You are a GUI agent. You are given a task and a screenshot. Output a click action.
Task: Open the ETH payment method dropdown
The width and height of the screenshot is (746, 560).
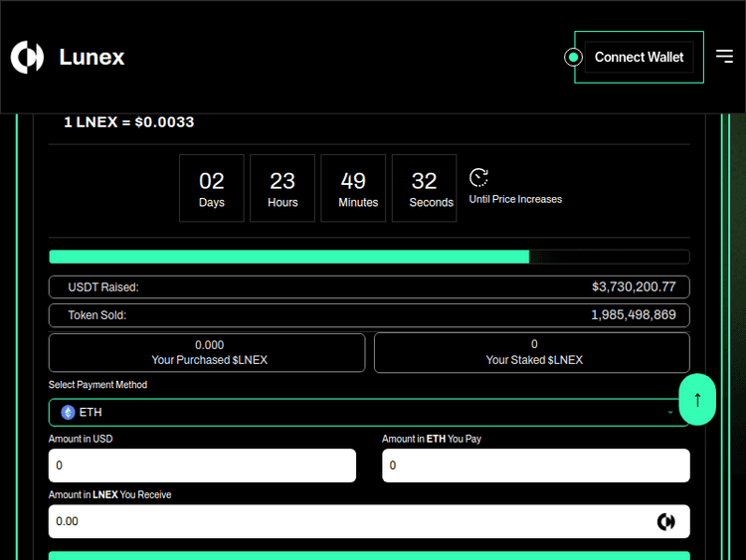[369, 413]
